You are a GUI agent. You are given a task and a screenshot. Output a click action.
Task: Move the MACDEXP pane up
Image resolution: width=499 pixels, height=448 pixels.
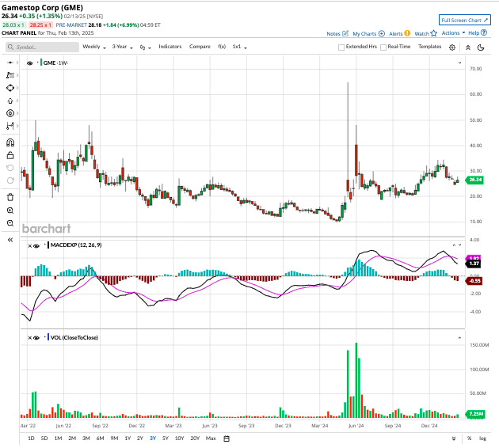454,245
